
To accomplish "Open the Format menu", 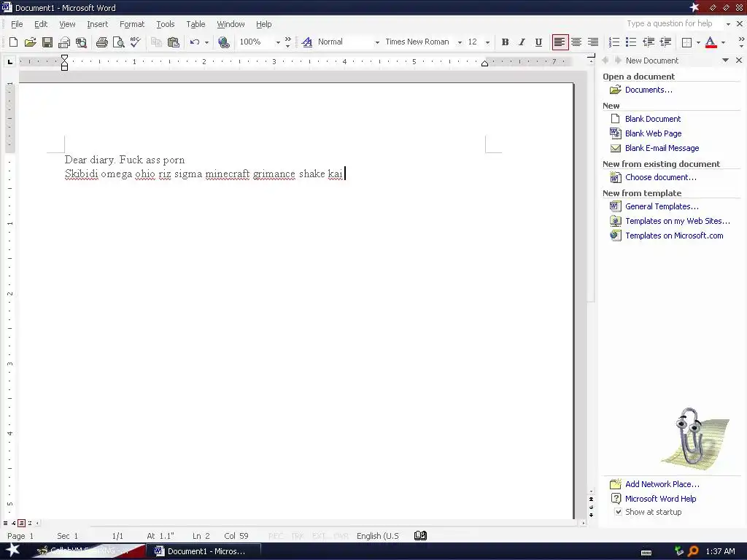I will click(x=132, y=24).
